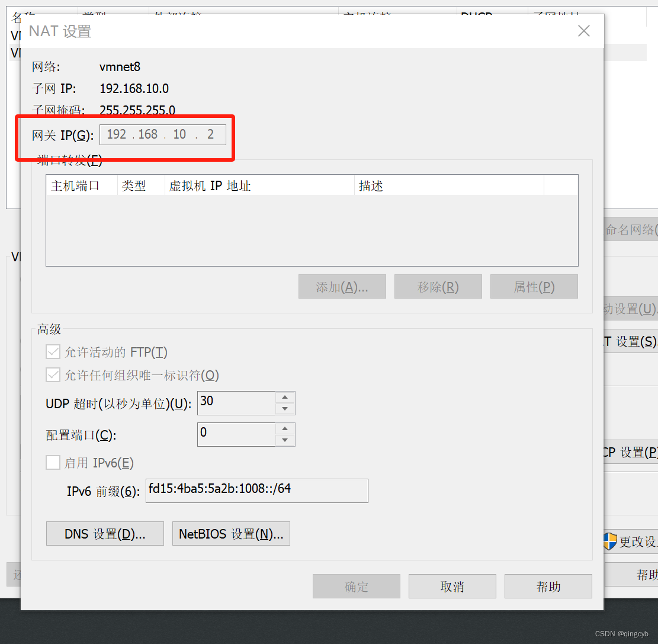Click the 子网掩码 value 255.255.255.0
This screenshot has width=658, height=644.
137,110
